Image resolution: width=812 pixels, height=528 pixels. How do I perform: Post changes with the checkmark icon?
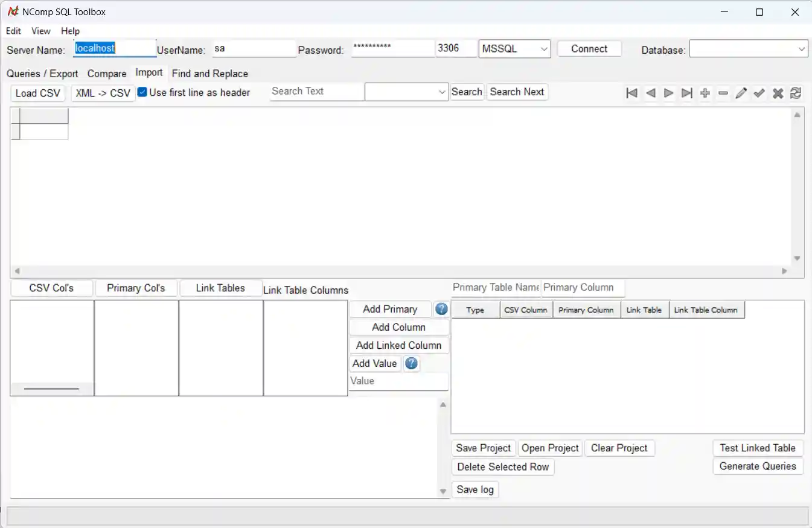tap(759, 93)
